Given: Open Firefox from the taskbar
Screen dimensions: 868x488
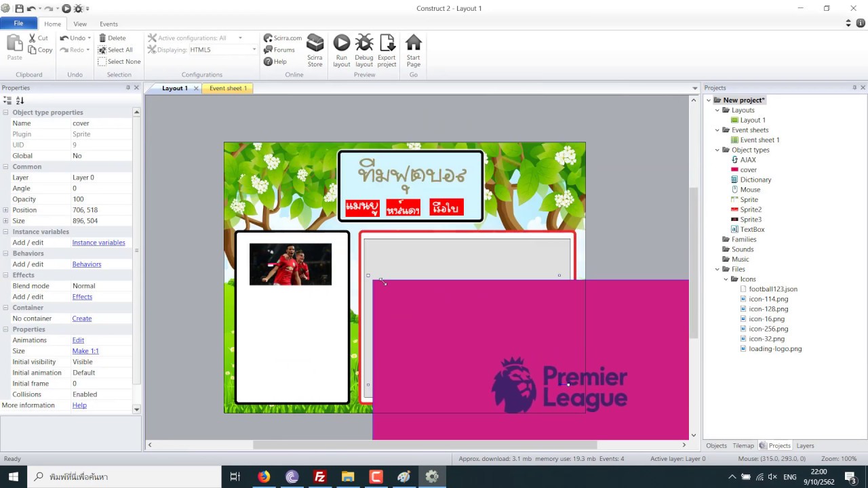Looking at the screenshot, I should tap(264, 476).
